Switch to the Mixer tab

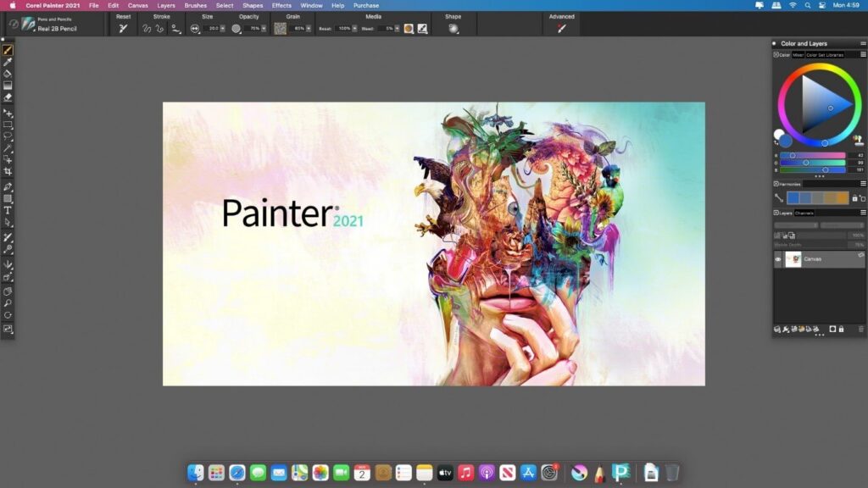click(x=798, y=55)
